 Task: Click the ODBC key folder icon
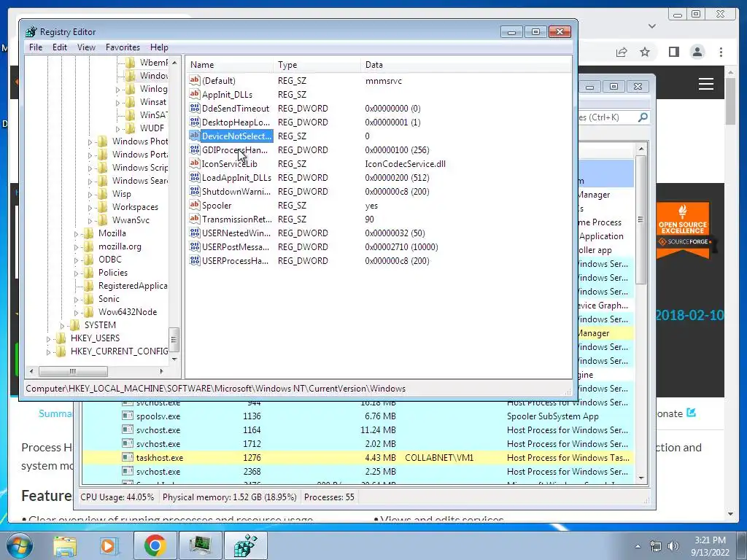88,259
